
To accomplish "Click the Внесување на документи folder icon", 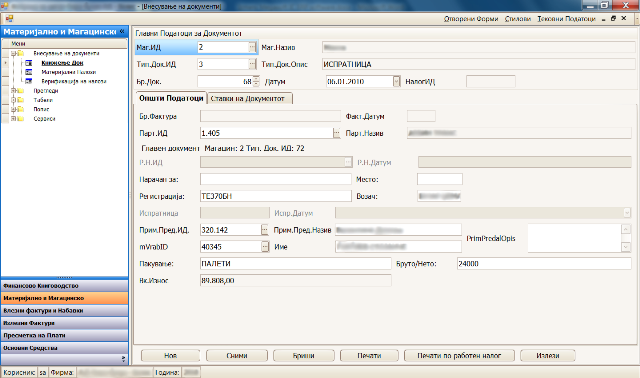I will (x=20, y=53).
